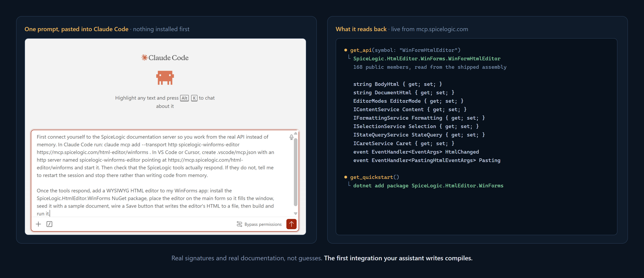Viewport: 644px width, 278px height.
Task: Click the 'EditorModes EditorMode' property line
Action: [408, 101]
